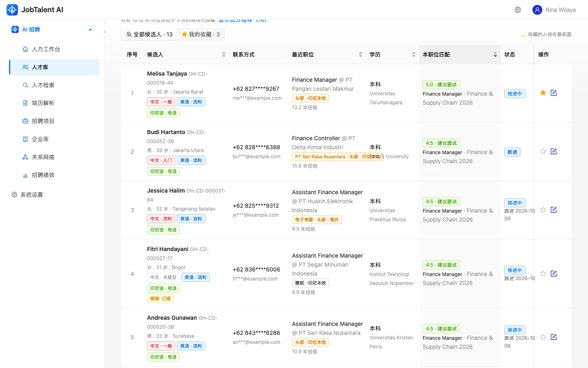Viewport: 588px width, 368px height.
Task: Switch to 全部候选人 · 13 tab
Action: (149, 34)
